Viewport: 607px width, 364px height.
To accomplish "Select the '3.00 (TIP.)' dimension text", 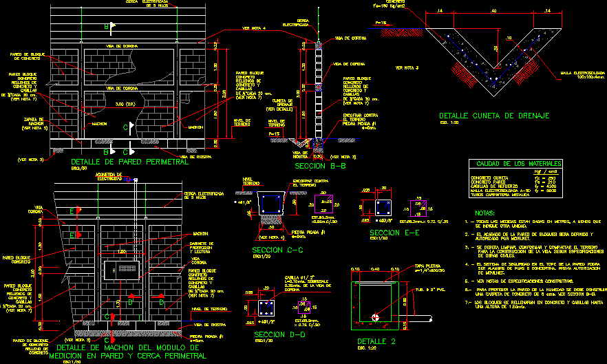I will (125, 105).
